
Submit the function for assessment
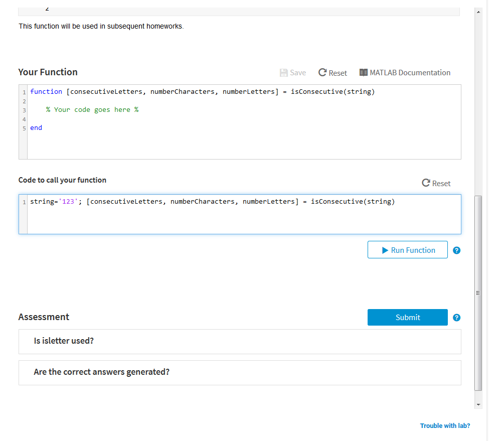pos(407,317)
